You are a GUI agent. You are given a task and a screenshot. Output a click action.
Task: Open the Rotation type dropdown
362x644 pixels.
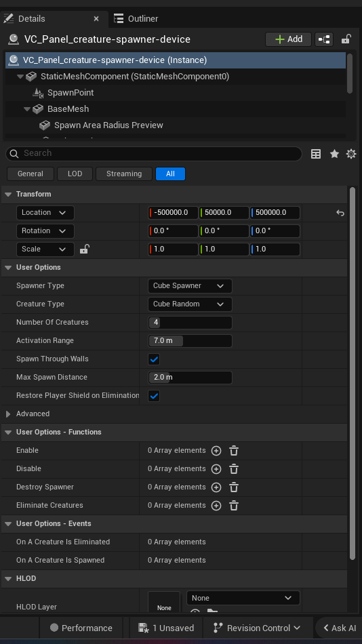point(45,230)
